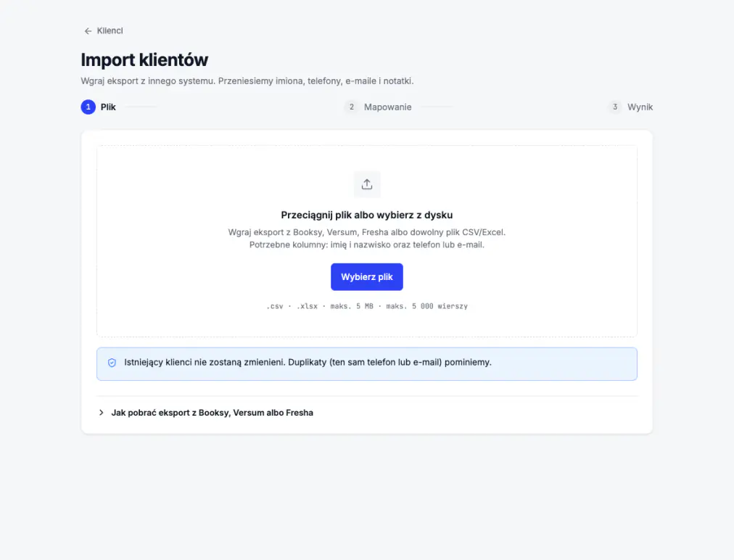Click the existing clients info banner

pyautogui.click(x=367, y=364)
